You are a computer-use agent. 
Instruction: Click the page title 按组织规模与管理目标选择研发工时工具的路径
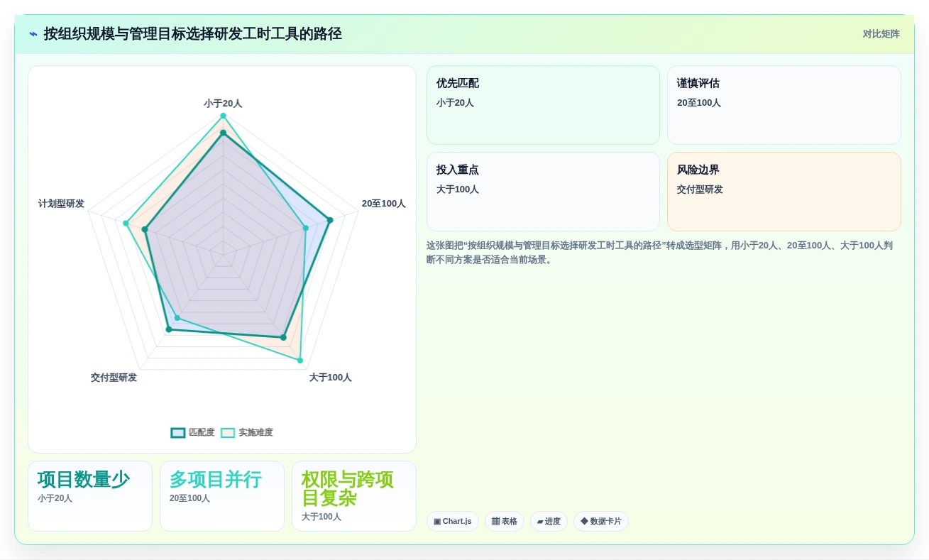pos(193,34)
